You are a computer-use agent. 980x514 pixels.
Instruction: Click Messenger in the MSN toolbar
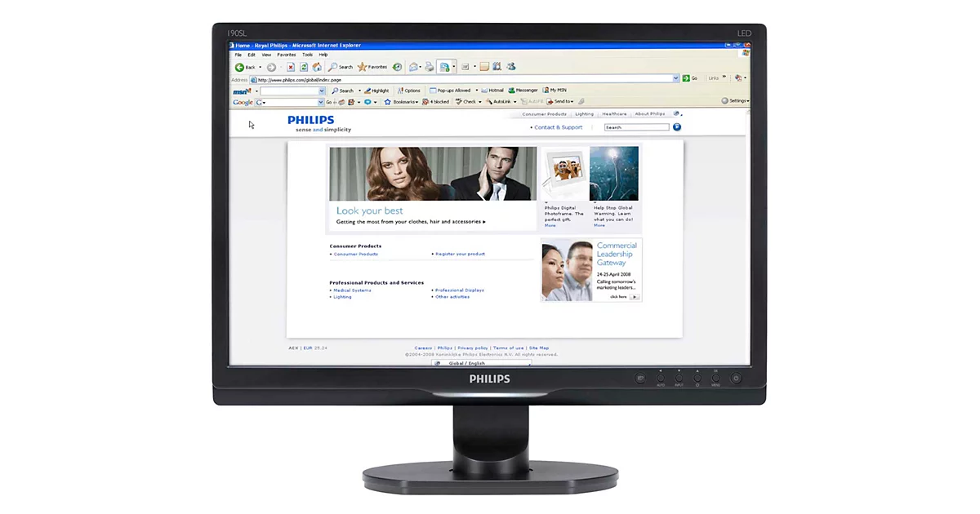pyautogui.click(x=523, y=91)
